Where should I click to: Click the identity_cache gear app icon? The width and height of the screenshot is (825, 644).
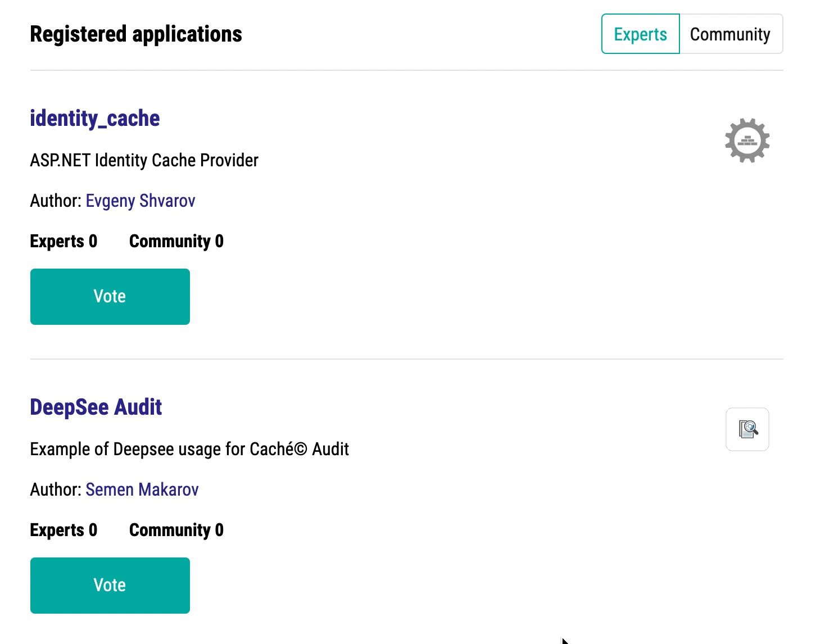tap(747, 140)
